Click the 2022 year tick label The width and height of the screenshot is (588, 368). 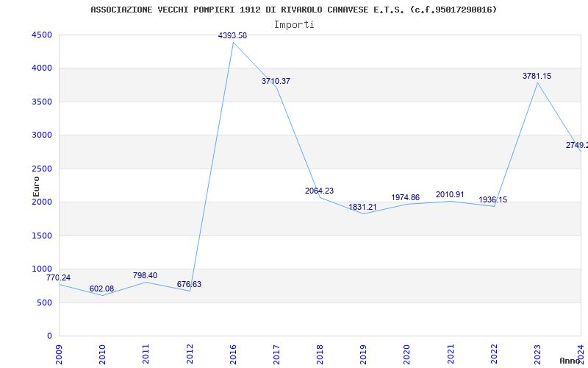point(494,354)
